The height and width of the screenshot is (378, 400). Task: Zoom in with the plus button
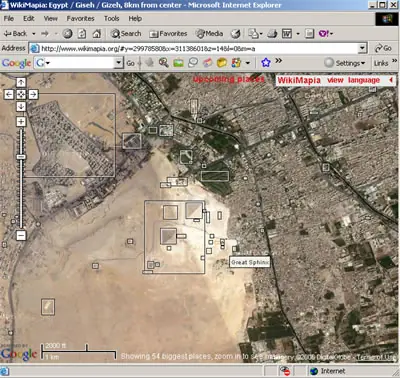tap(21, 122)
